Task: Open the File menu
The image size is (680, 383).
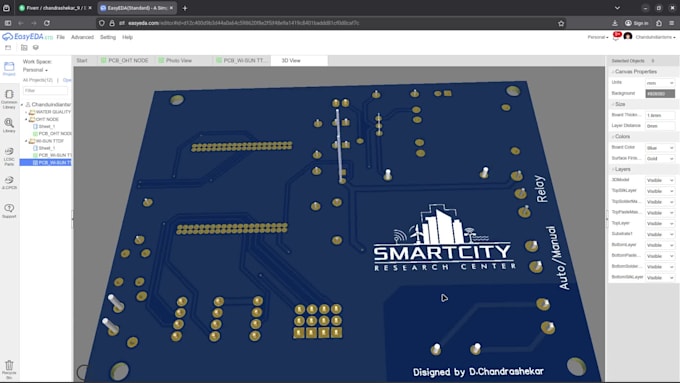Action: (x=61, y=37)
